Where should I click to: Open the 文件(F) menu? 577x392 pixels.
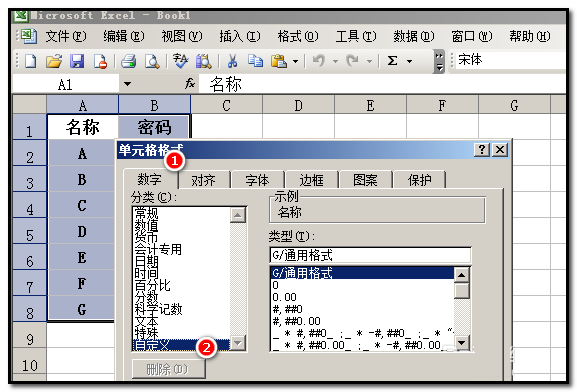[x=66, y=36]
